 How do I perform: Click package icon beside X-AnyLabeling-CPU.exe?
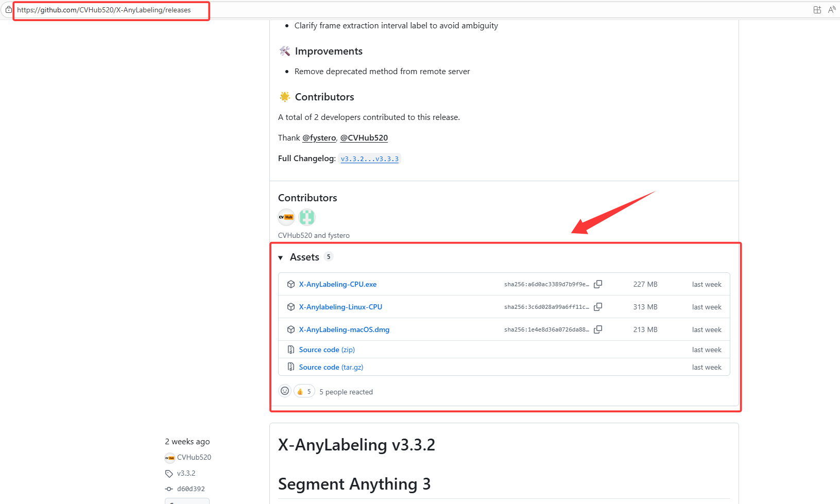tap(291, 284)
